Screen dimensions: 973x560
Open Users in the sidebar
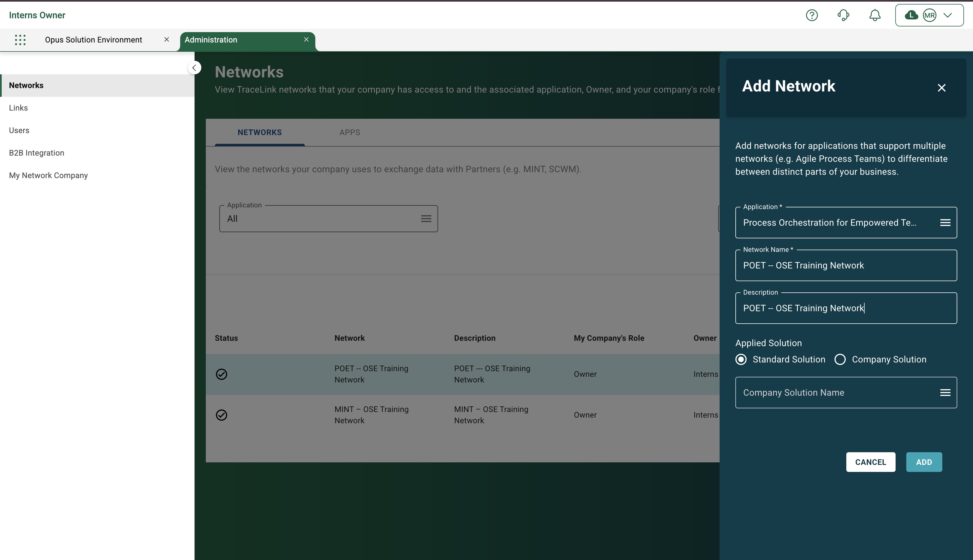tap(97, 130)
